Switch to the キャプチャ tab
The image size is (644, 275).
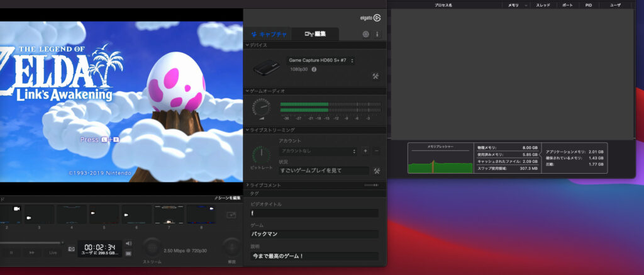pyautogui.click(x=269, y=34)
